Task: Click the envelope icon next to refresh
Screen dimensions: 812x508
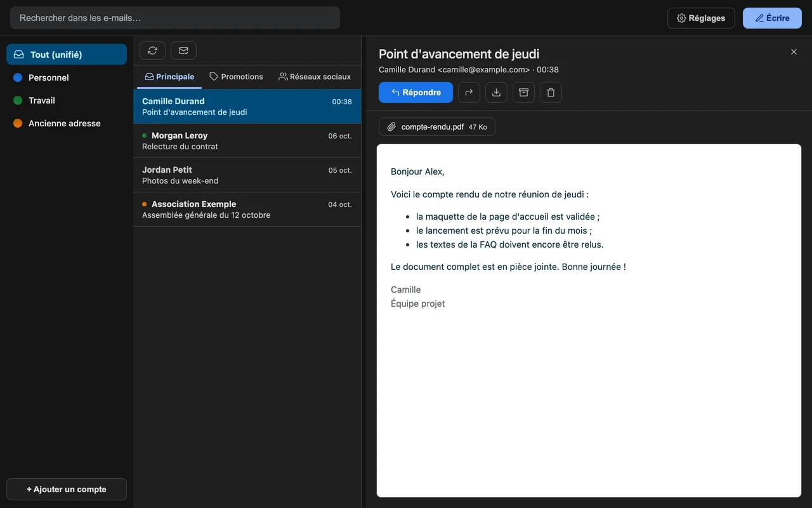Action: pos(183,50)
